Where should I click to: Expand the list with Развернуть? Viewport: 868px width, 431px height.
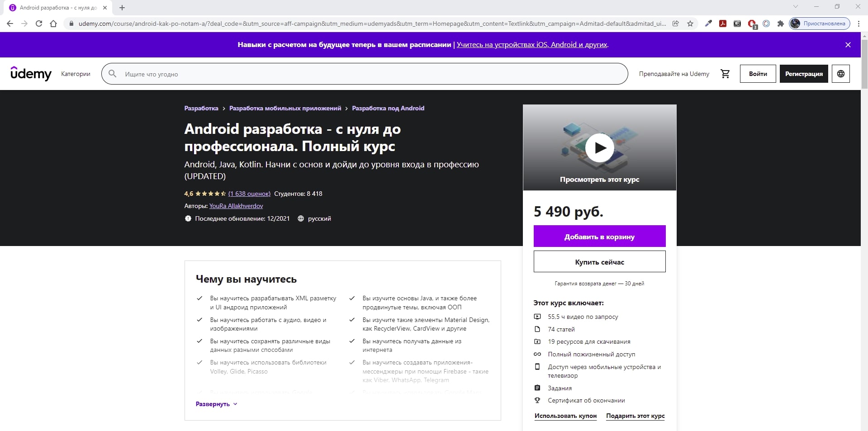216,404
